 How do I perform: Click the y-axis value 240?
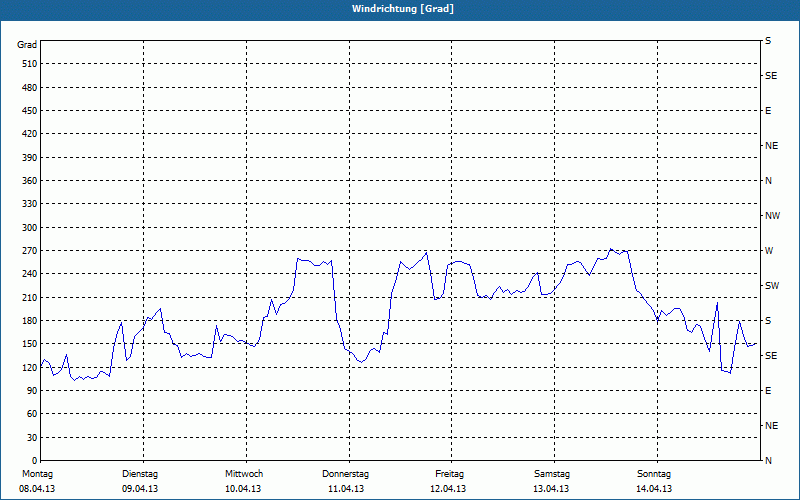pos(29,274)
